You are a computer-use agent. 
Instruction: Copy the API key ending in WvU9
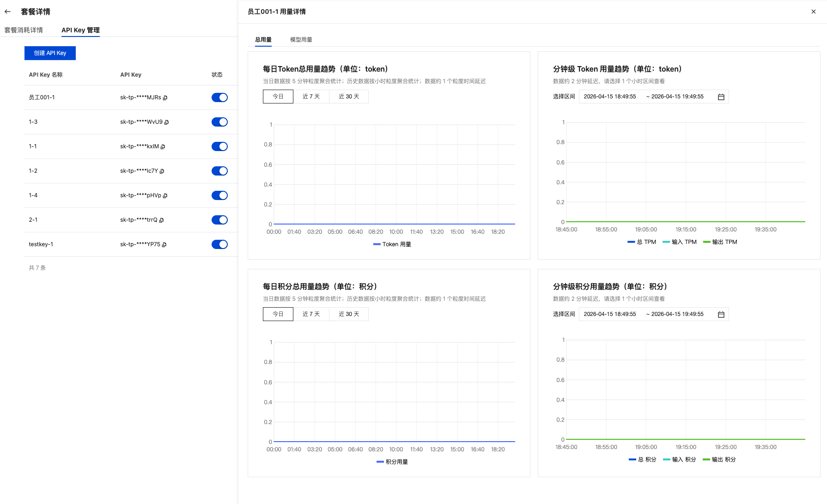coord(167,122)
